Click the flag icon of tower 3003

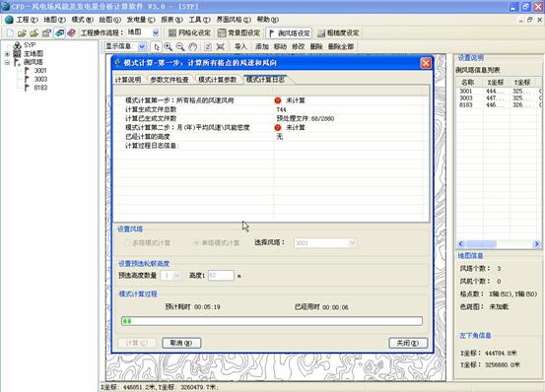pos(28,79)
